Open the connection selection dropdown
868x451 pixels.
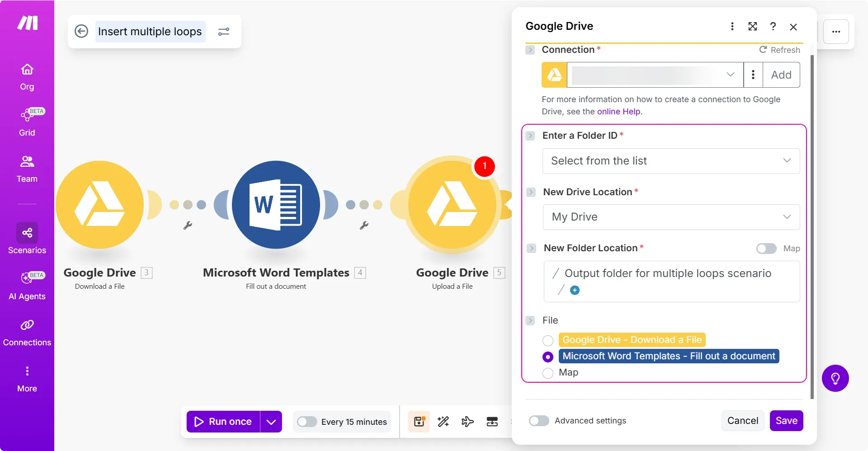point(655,75)
